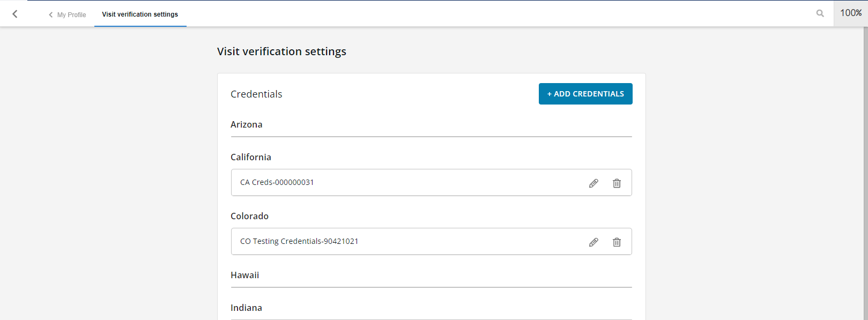Expand the Arizona credentials section
The image size is (868, 320).
[x=247, y=124]
